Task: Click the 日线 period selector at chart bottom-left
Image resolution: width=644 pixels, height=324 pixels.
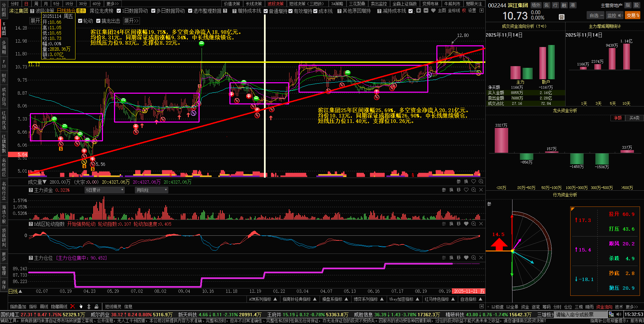Action: 15,291
